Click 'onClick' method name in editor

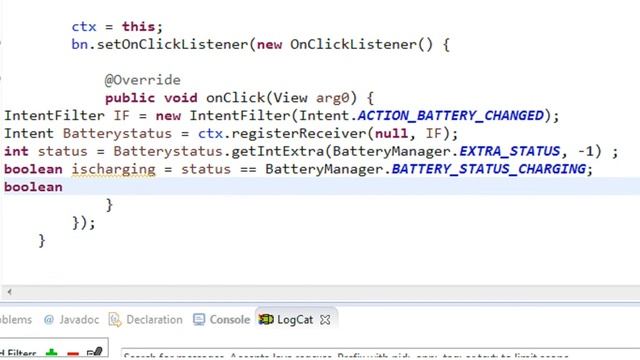click(x=236, y=98)
